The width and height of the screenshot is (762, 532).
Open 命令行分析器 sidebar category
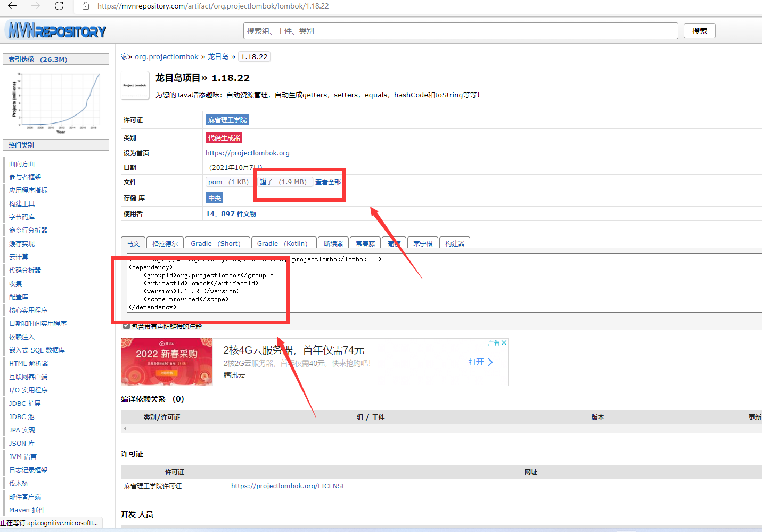tap(28, 230)
